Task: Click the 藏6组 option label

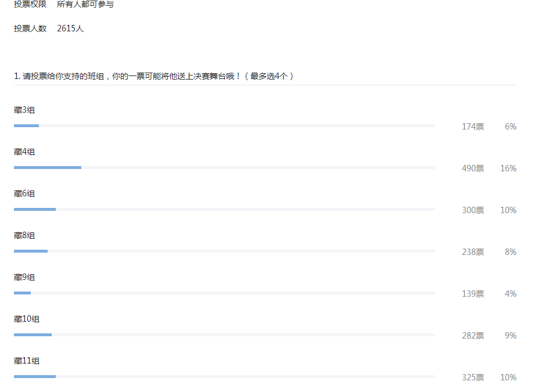Action: (x=24, y=194)
